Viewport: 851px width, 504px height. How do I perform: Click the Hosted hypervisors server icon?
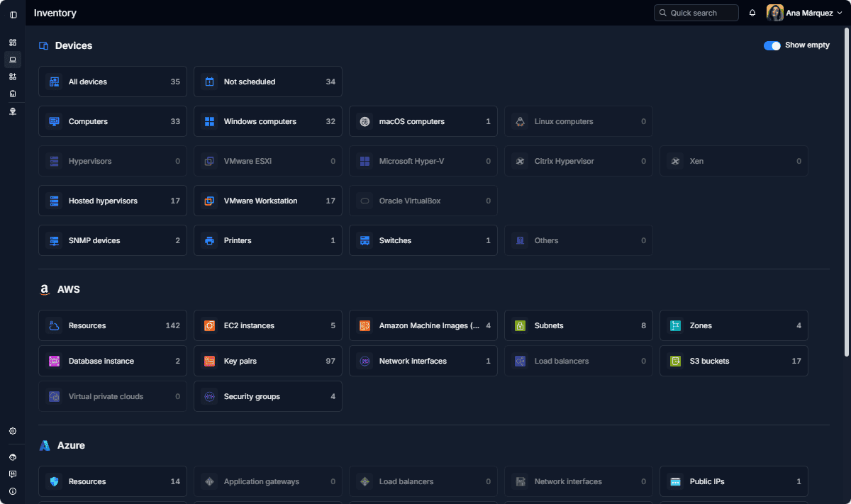click(54, 201)
